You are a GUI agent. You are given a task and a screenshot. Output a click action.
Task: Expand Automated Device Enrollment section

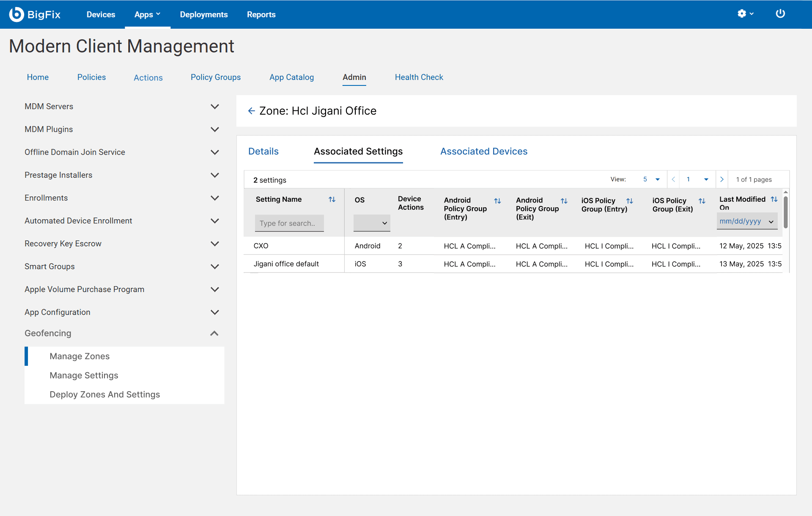point(215,221)
